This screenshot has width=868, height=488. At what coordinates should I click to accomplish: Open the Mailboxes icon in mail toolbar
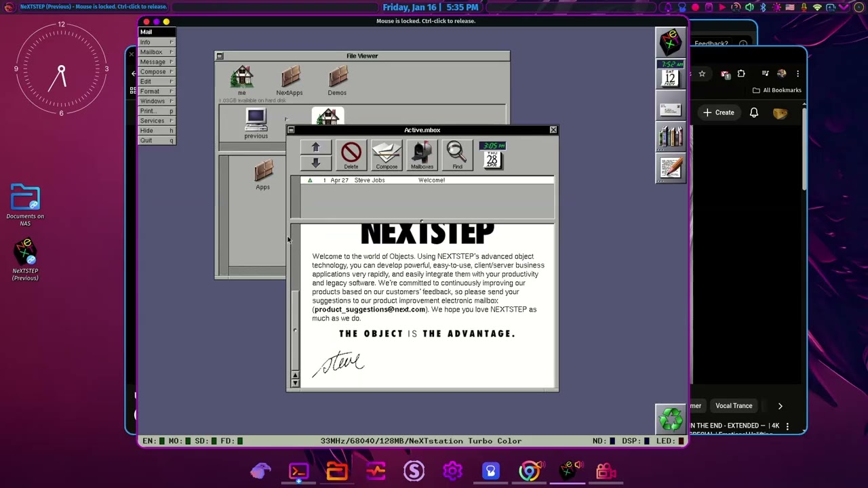tap(422, 155)
